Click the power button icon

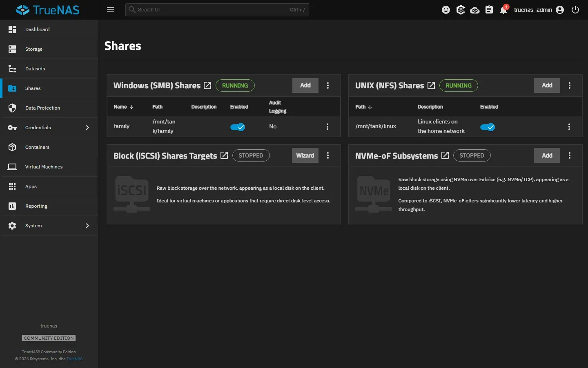[x=575, y=10]
